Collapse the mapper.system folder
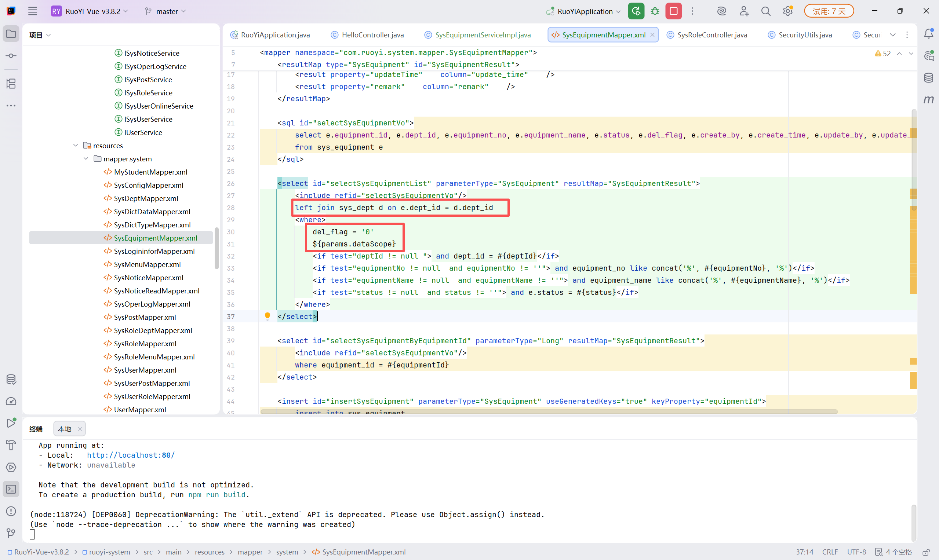Screen dimensions: 939x560 pos(86,158)
